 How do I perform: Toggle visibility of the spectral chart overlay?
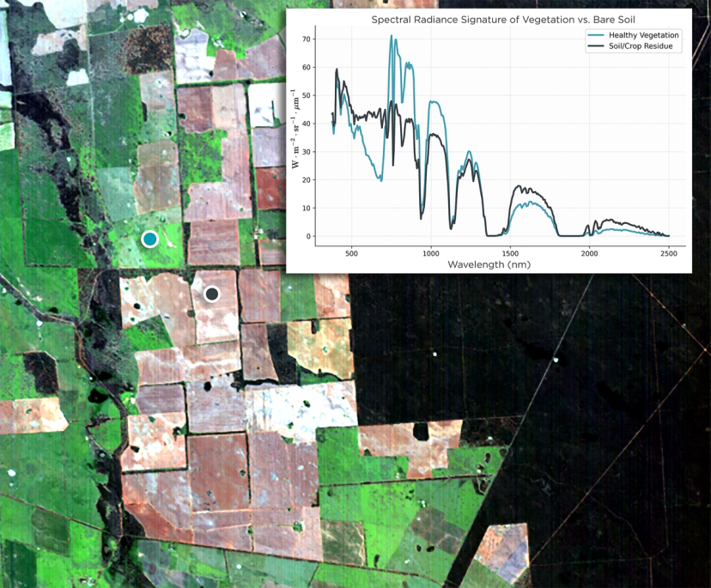[489, 137]
